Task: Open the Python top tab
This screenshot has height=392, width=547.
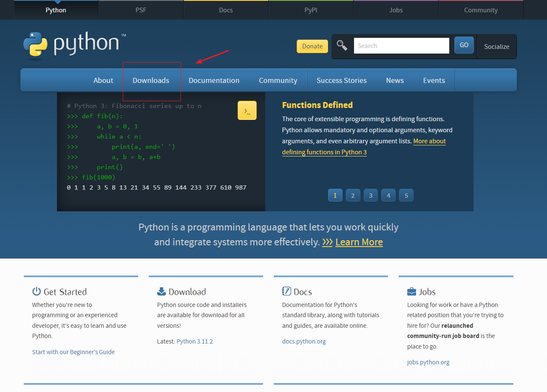Action: [x=56, y=10]
